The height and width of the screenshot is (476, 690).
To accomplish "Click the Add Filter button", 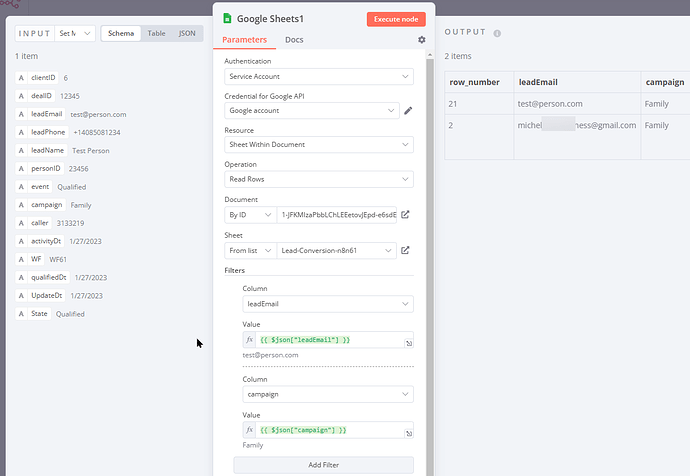I will [x=323, y=465].
